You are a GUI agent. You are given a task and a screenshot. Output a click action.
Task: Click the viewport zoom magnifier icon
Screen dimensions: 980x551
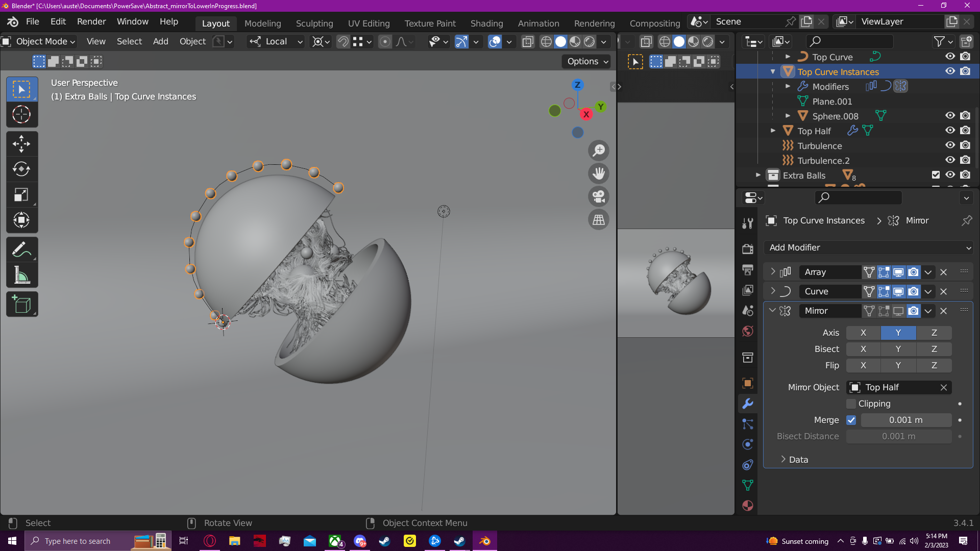[599, 151]
